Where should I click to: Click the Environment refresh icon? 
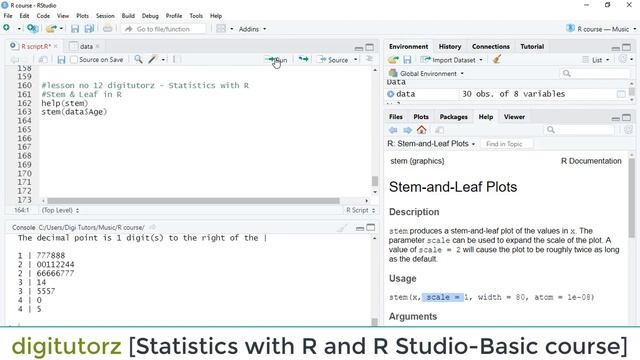click(623, 59)
